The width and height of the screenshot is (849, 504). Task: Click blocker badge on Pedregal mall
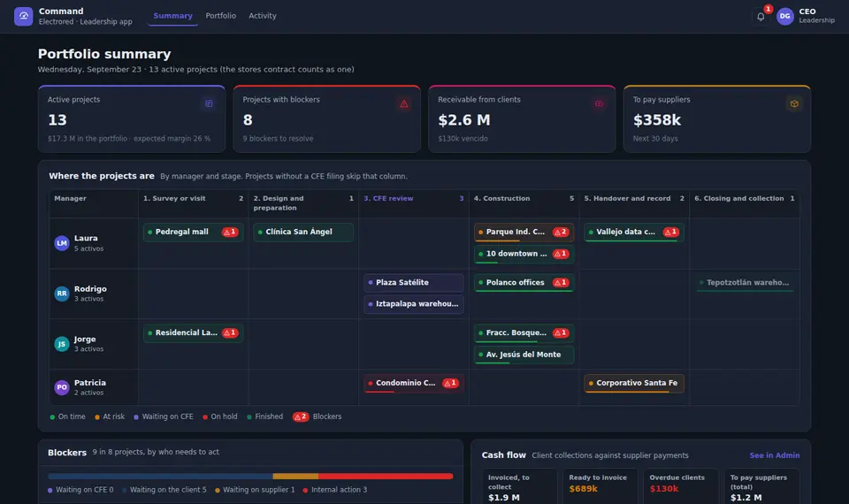(230, 232)
